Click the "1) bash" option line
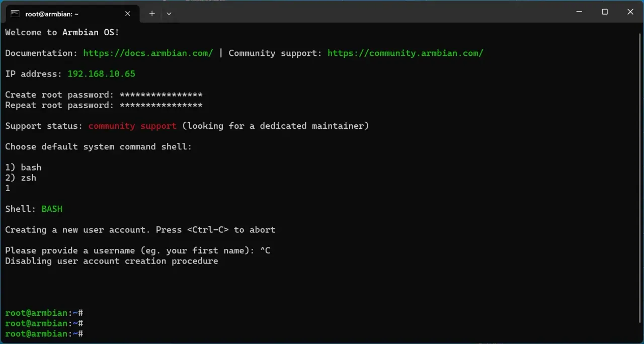This screenshot has width=644, height=344. pos(23,167)
